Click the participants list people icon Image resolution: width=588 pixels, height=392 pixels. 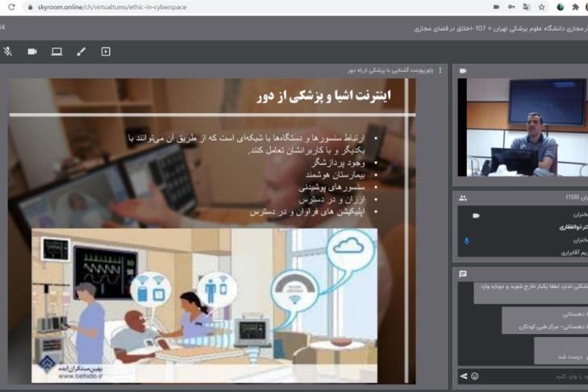click(x=463, y=198)
